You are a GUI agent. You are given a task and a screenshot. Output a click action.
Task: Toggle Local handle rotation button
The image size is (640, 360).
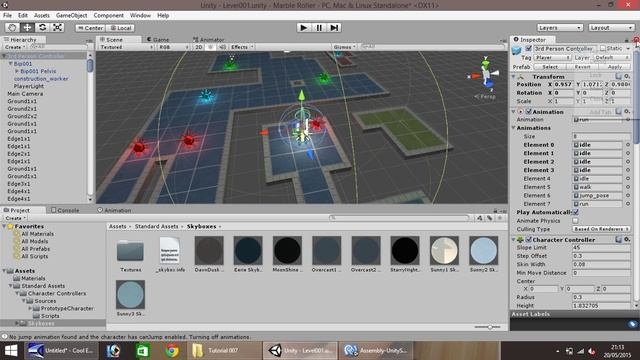click(121, 28)
